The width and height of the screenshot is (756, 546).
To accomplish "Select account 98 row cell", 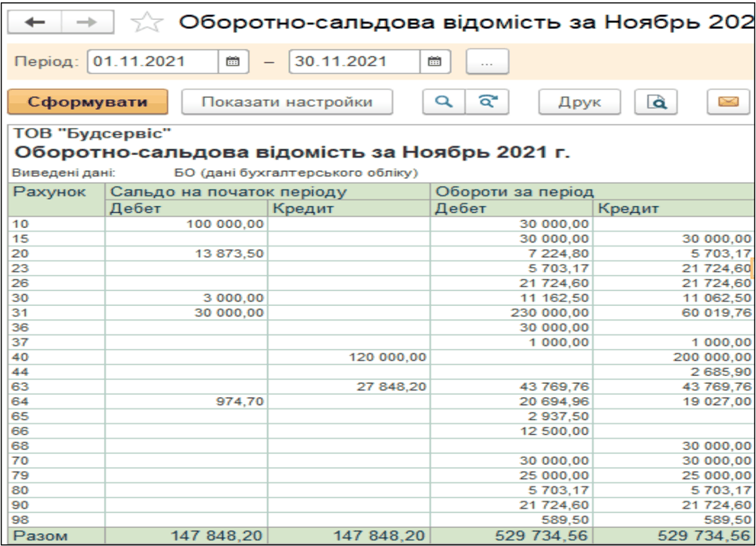I will (x=56, y=520).
